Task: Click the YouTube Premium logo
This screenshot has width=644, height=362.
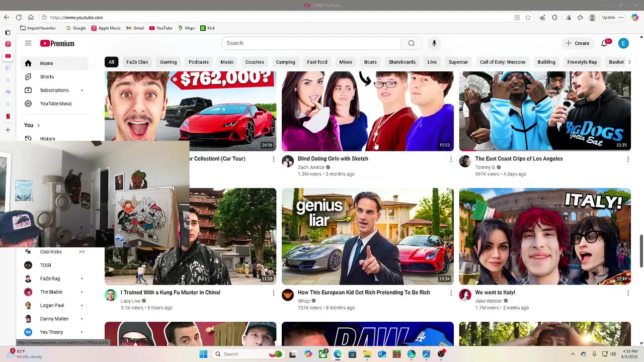Action: (x=57, y=43)
